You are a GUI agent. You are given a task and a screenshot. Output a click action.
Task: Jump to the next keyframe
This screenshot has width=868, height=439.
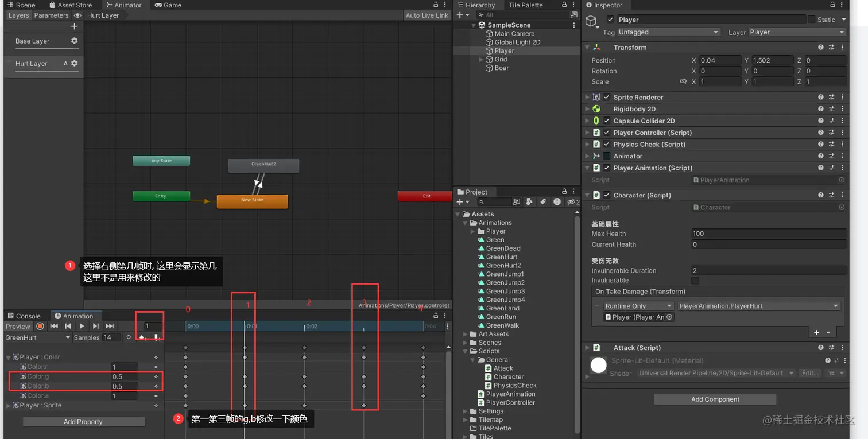coord(95,326)
